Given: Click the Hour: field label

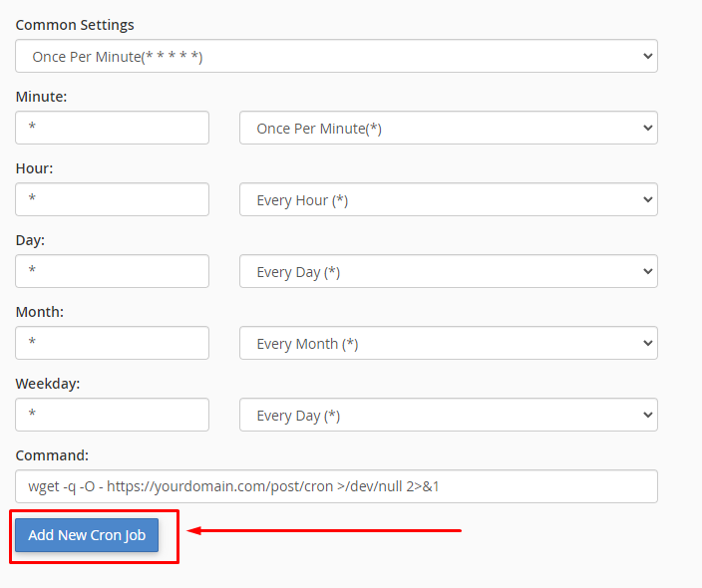Looking at the screenshot, I should [35, 168].
